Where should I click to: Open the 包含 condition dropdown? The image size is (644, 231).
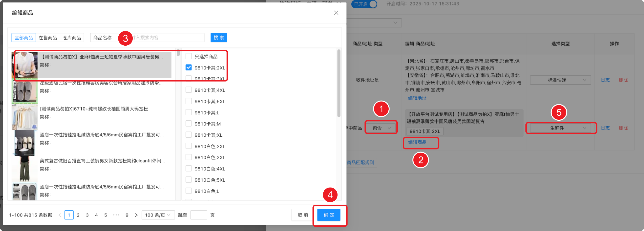(x=381, y=128)
